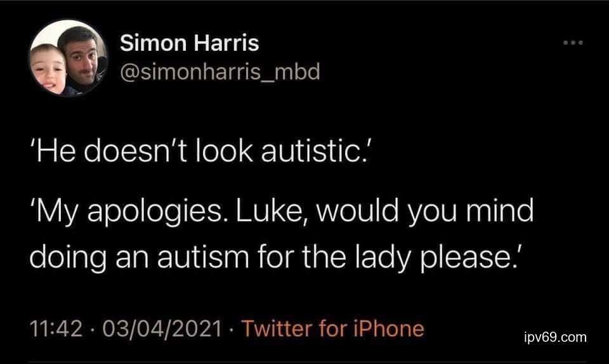Click the 11:42 timestamp
Image resolution: width=609 pixels, height=364 pixels.
click(x=56, y=328)
